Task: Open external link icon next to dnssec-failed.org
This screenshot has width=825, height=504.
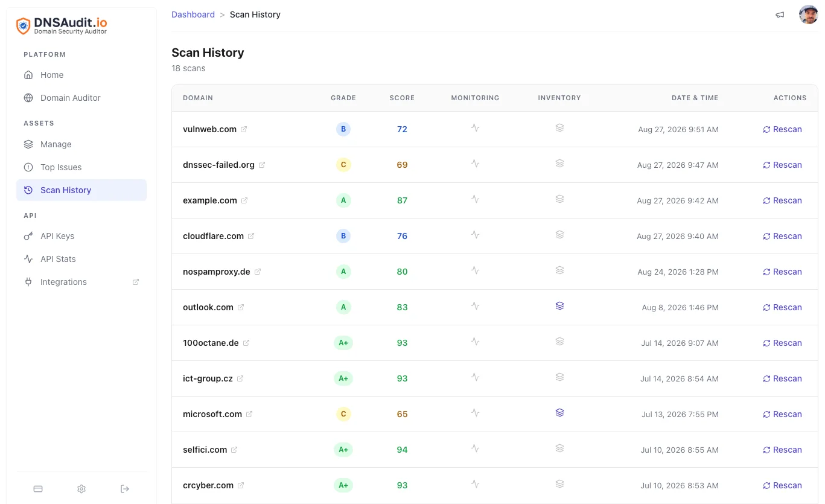Action: 262,165
